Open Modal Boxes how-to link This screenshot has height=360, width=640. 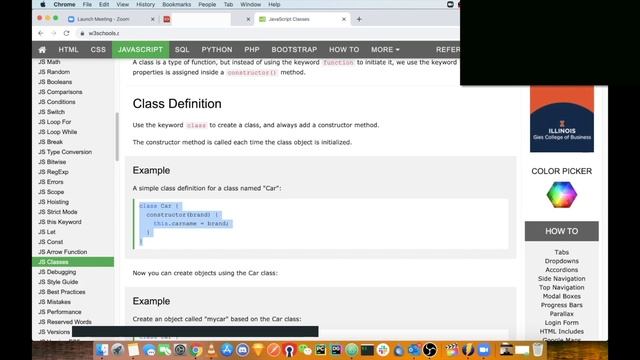point(562,296)
